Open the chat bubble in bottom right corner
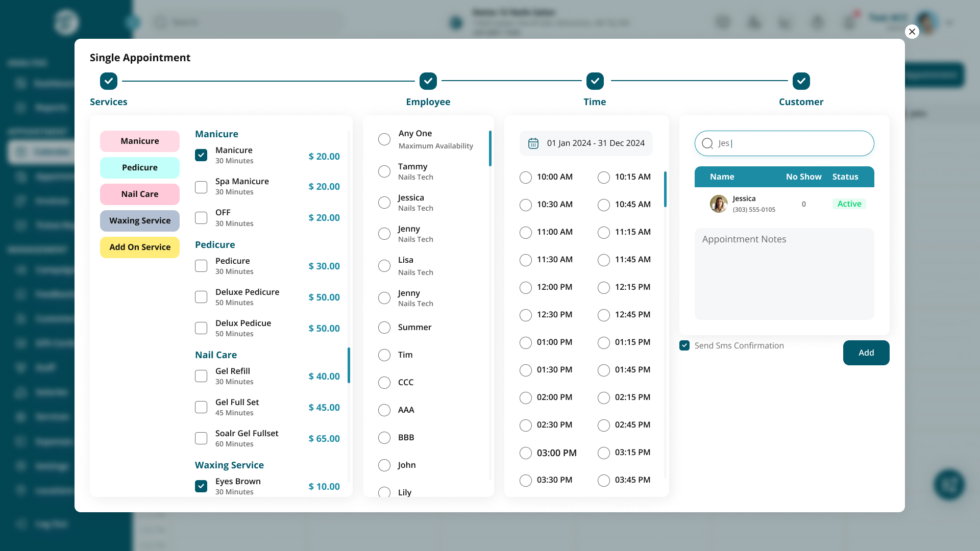 [948, 485]
